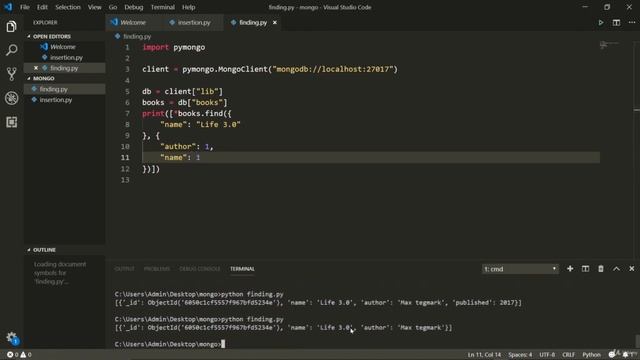
Task: Open Source Control view in activity bar
Action: [11, 74]
